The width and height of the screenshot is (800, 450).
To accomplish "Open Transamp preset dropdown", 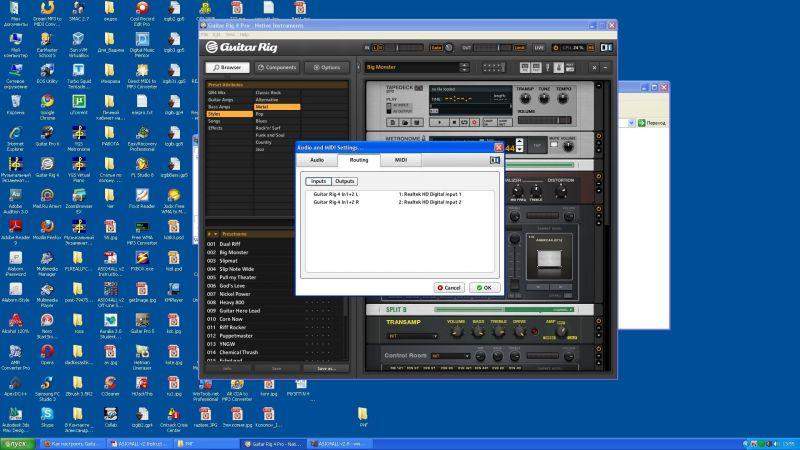I will coord(413,336).
